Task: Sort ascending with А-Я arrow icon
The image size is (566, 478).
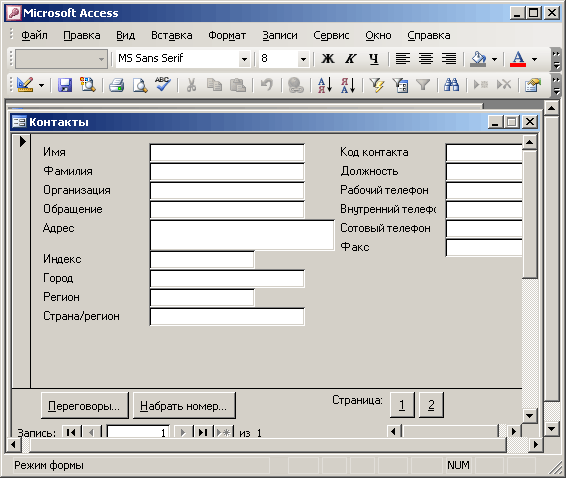Action: tap(325, 85)
